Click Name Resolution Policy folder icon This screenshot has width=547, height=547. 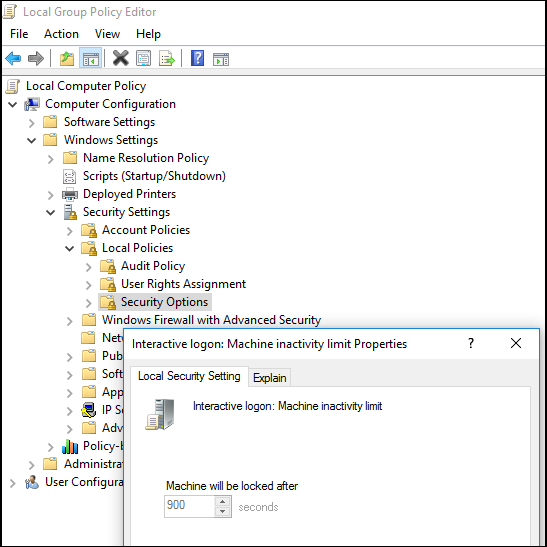pyautogui.click(x=70, y=158)
